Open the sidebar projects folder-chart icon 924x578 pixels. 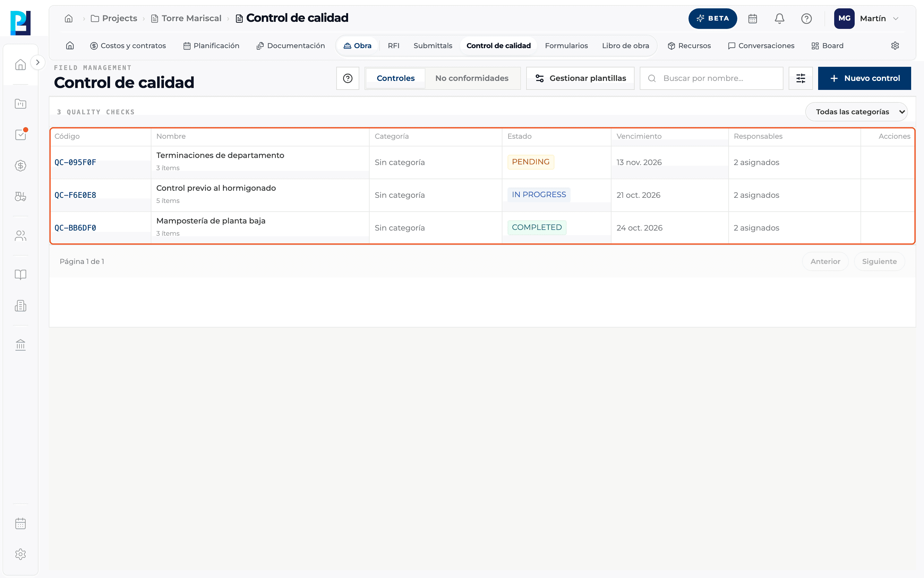pyautogui.click(x=21, y=104)
